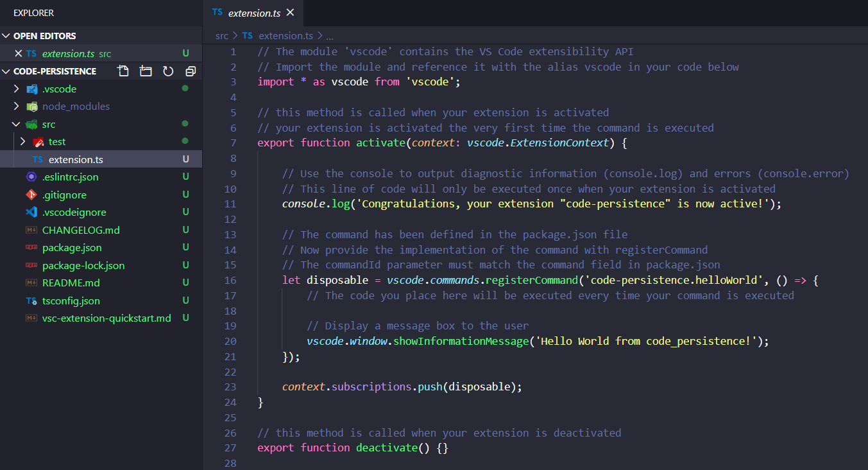Viewport: 868px width, 470px height.
Task: Toggle the modified indicator on package.json
Action: pyautogui.click(x=185, y=247)
